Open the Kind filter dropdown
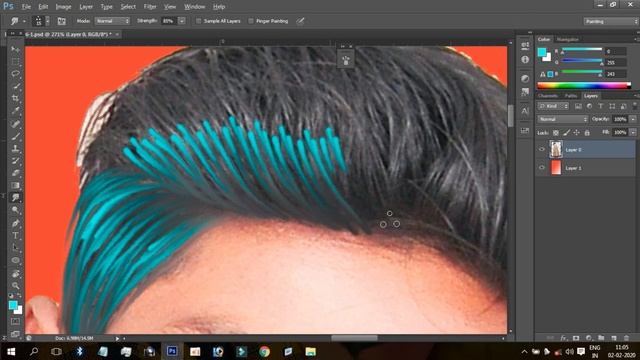Screen dimensions: 640x360 [553, 106]
